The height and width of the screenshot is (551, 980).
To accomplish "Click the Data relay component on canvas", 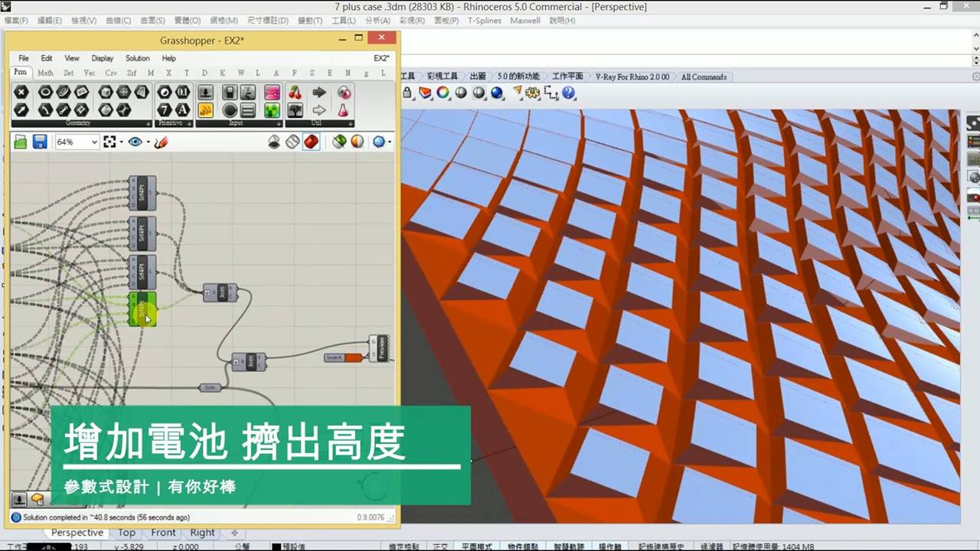I will [x=211, y=387].
